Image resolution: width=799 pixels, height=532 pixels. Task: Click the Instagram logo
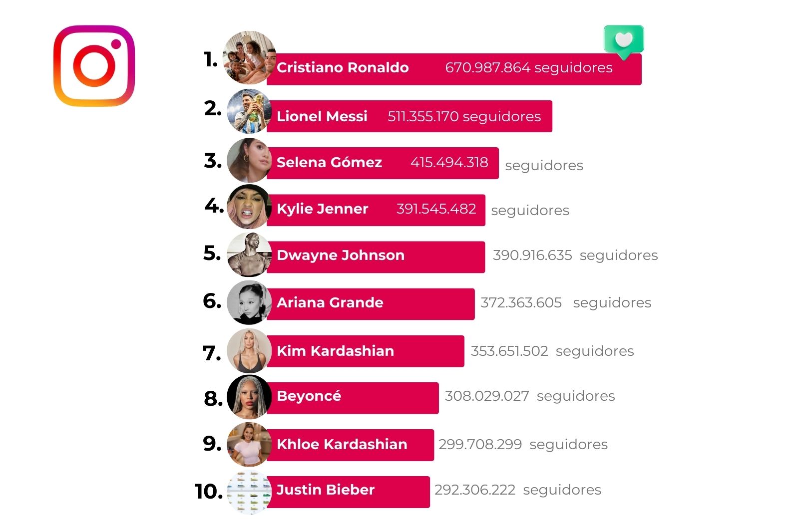click(94, 65)
